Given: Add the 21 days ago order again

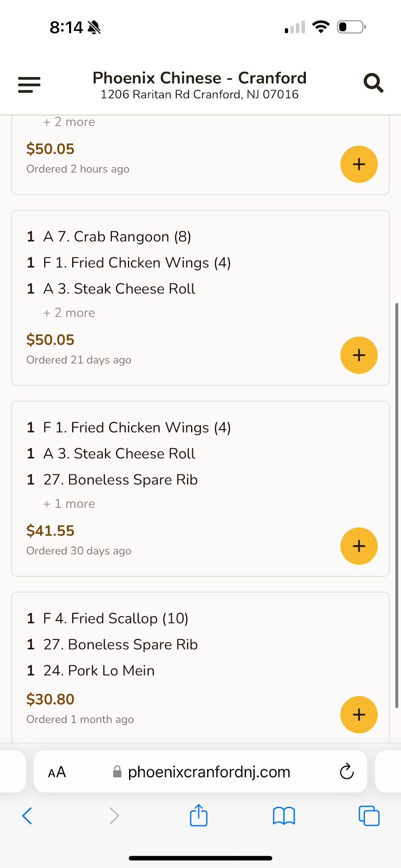Looking at the screenshot, I should [358, 355].
